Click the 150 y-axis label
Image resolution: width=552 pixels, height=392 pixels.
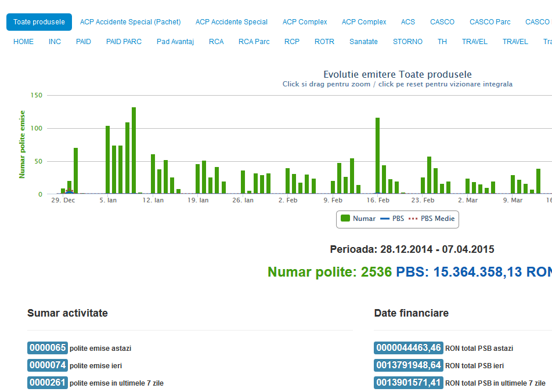pyautogui.click(x=36, y=95)
